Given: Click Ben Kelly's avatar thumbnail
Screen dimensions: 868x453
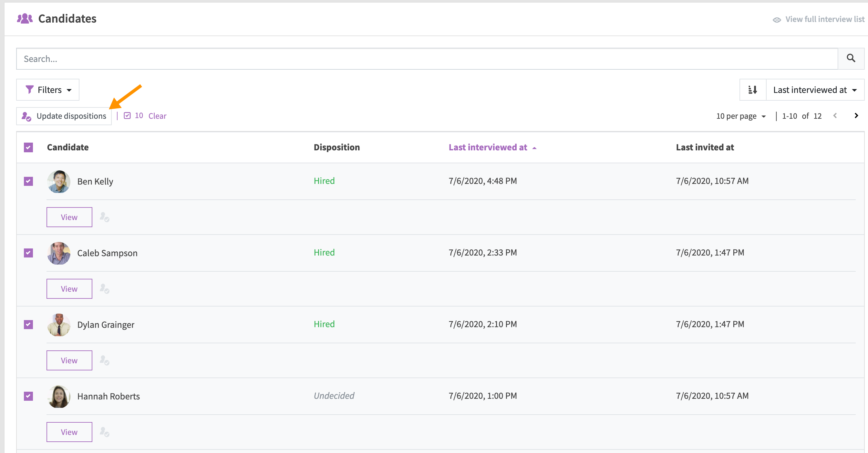Looking at the screenshot, I should coord(59,181).
